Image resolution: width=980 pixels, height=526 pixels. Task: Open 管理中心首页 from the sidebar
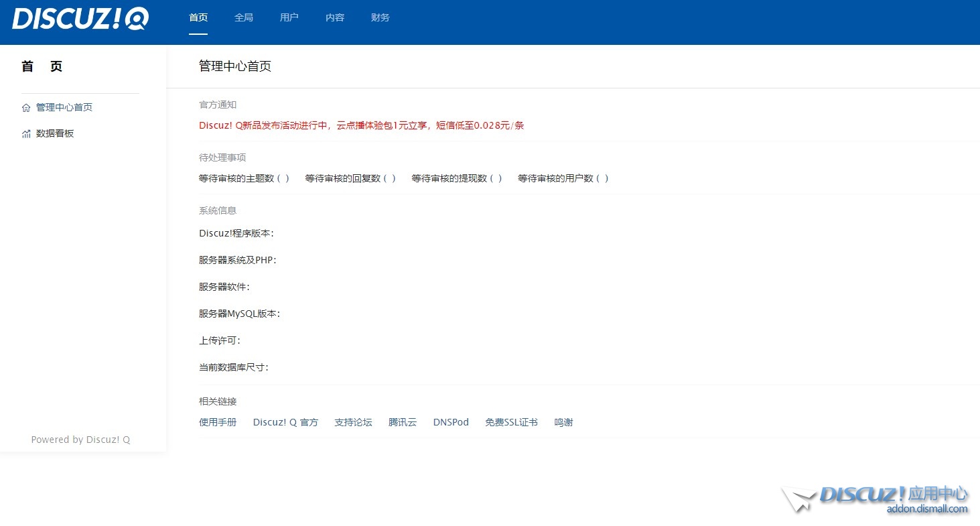(64, 107)
